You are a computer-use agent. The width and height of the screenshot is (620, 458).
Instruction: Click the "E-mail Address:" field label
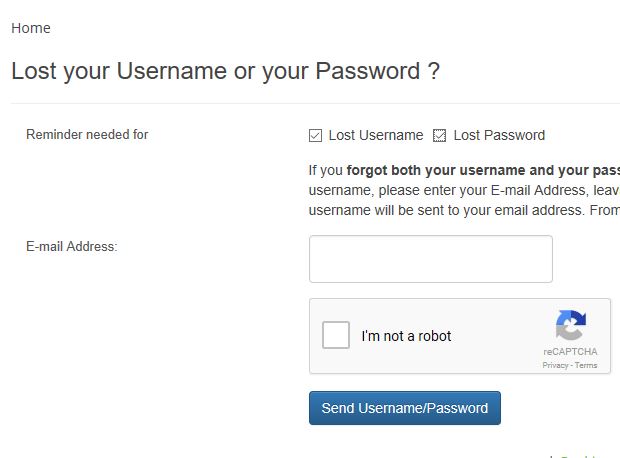tap(72, 246)
